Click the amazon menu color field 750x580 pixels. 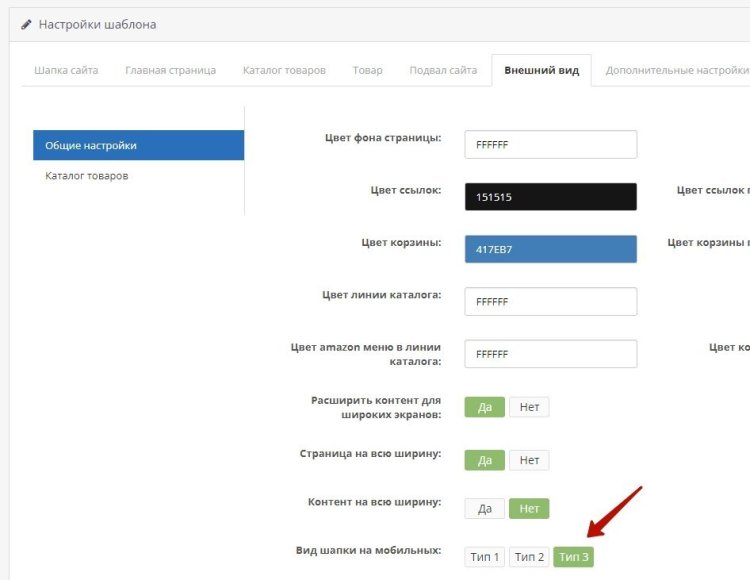point(550,354)
